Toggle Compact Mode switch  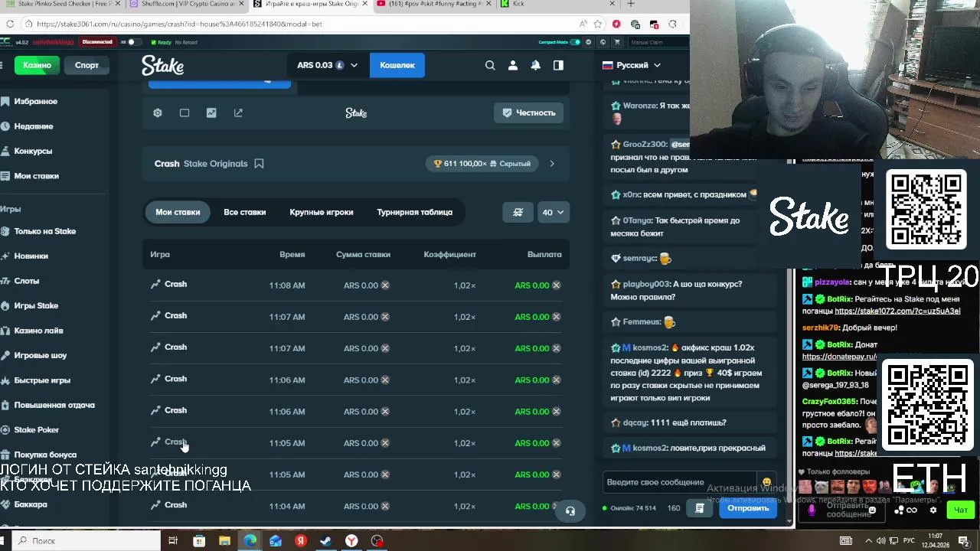(575, 42)
